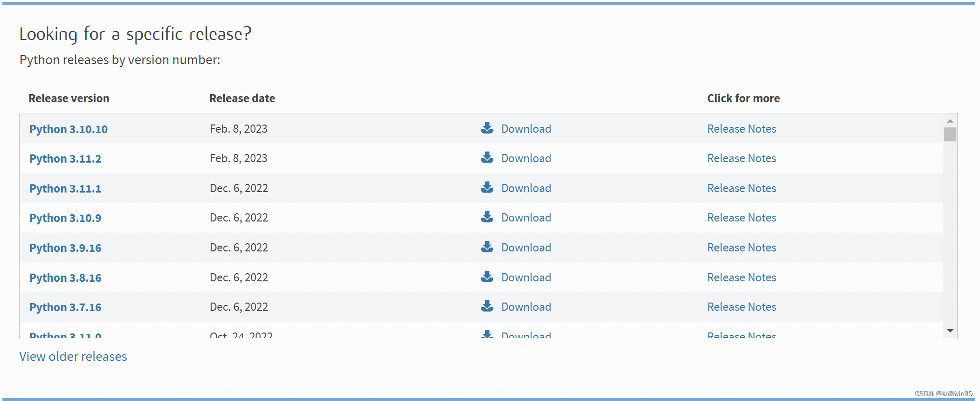Screen dimensions: 980x401
Task: Click the Python 3.11.1 date Dec. 6, 2022
Action: coord(239,188)
